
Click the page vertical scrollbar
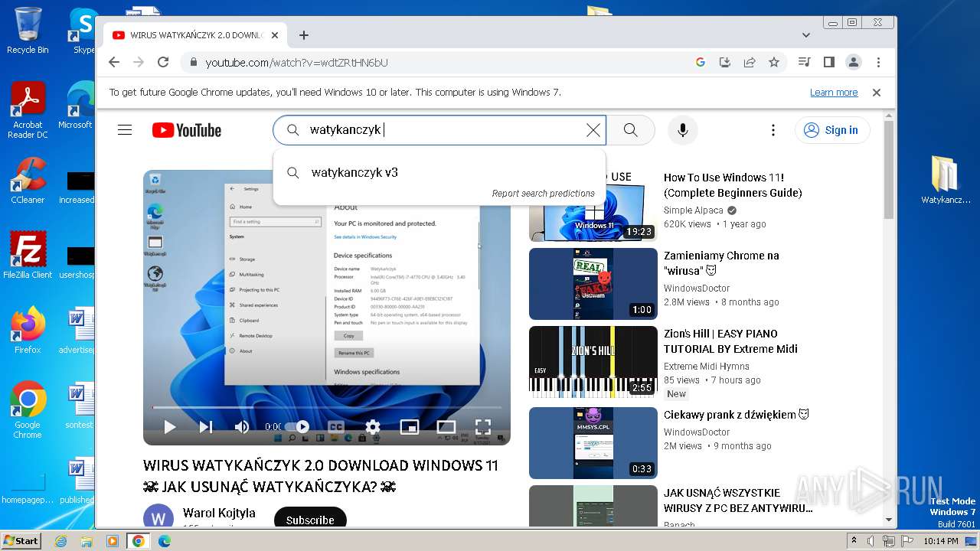click(889, 168)
